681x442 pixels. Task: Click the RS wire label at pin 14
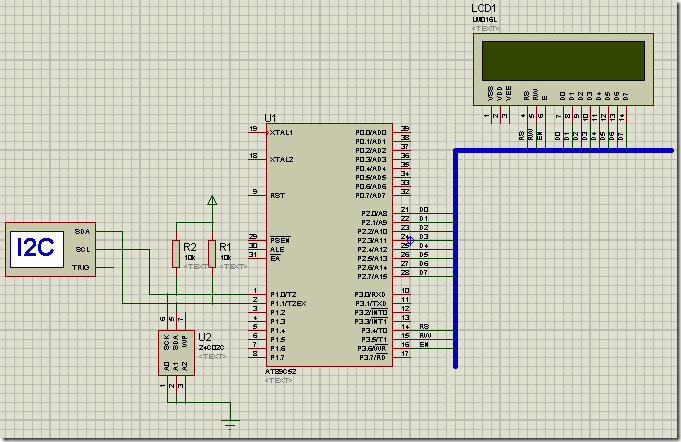click(x=424, y=327)
